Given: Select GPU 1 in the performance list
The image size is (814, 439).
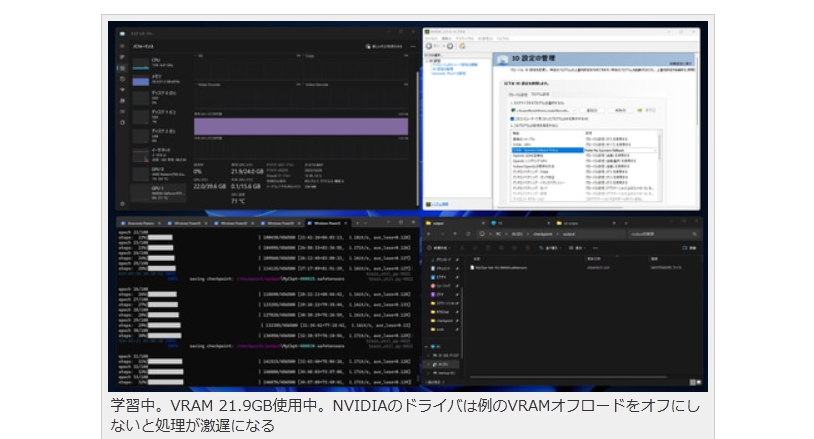Looking at the screenshot, I should [157, 190].
